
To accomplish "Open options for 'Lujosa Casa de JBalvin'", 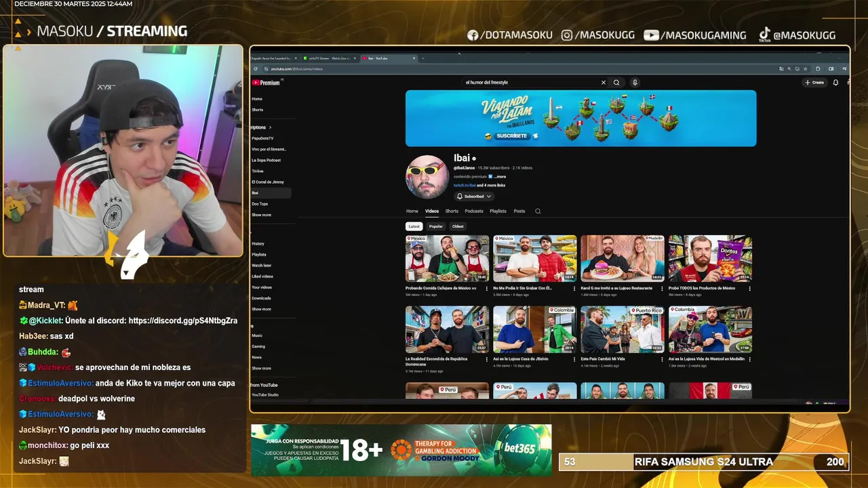I will [x=574, y=360].
